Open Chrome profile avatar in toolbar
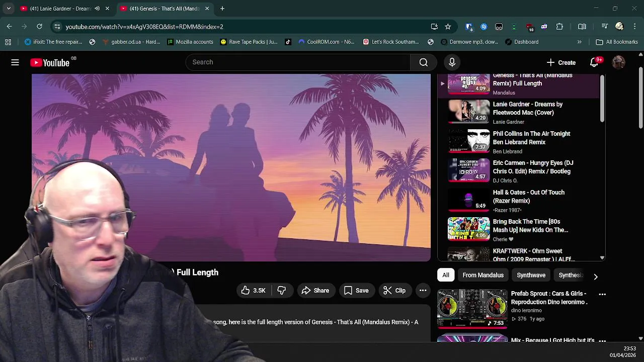Screen dimensions: 644x362 coord(619,27)
